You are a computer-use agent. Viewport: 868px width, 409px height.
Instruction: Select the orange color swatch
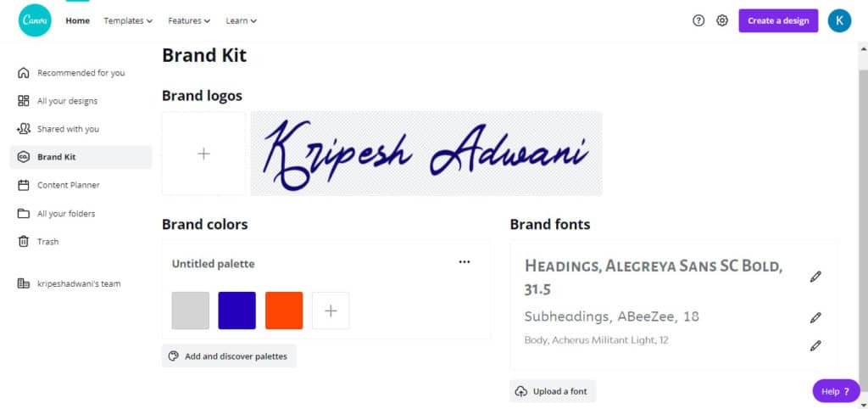tap(284, 311)
